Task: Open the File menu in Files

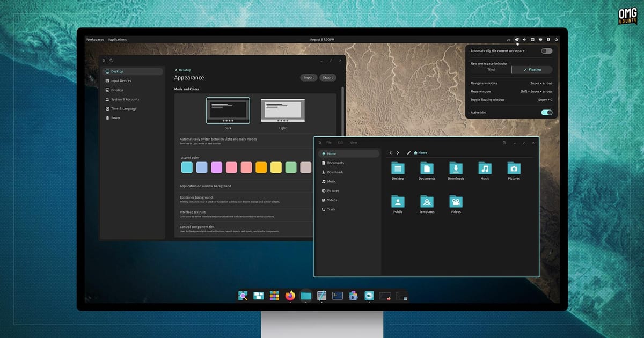Action: 328,143
